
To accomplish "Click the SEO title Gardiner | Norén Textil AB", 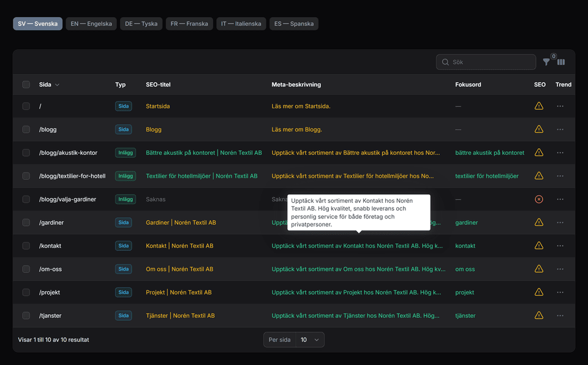I will click(x=181, y=222).
